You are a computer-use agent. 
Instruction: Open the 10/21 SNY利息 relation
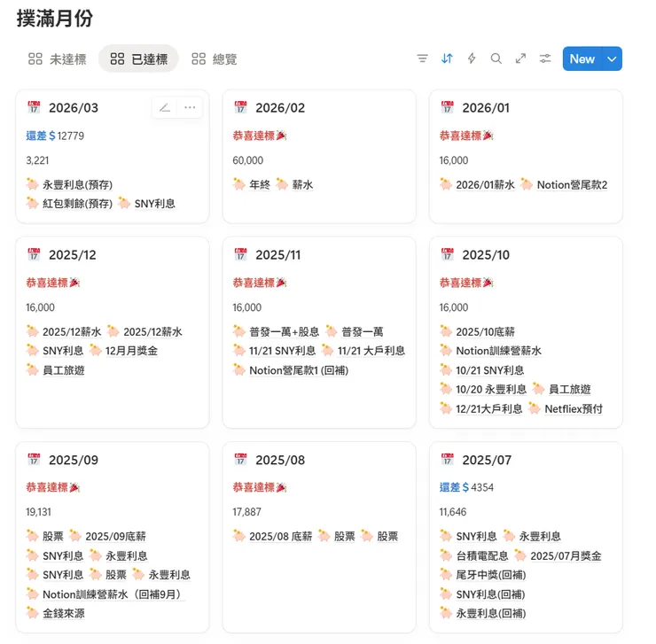(x=490, y=370)
